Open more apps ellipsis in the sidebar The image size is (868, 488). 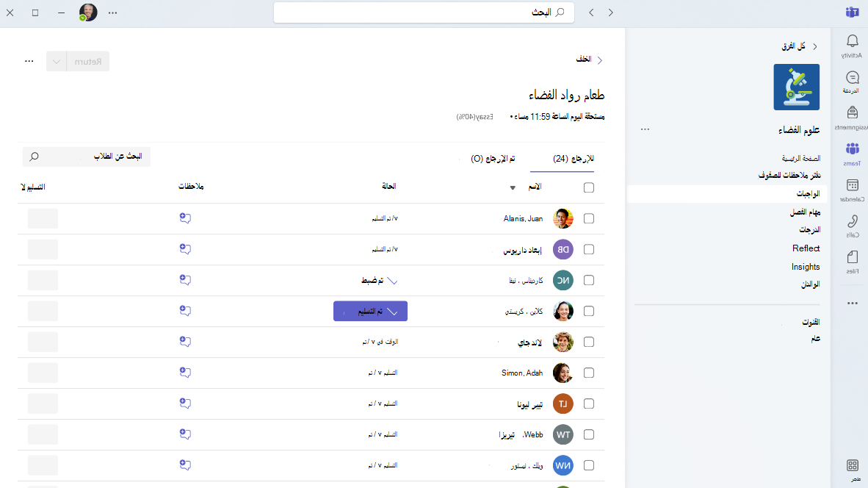click(852, 303)
